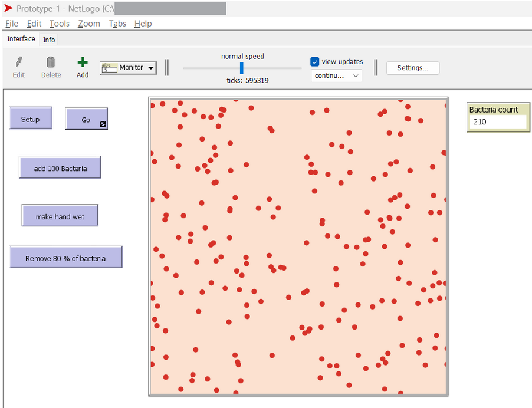Toggle the view updates checkbox
The width and height of the screenshot is (532, 408).
pos(315,62)
